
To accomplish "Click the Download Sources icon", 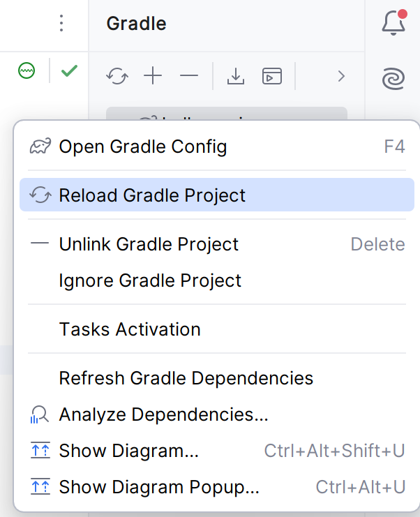I will click(236, 76).
